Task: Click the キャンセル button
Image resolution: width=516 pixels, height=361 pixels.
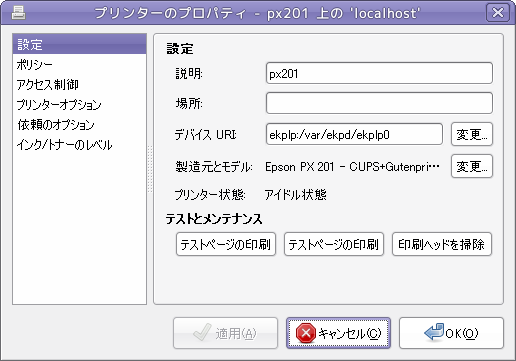Action: click(x=338, y=333)
